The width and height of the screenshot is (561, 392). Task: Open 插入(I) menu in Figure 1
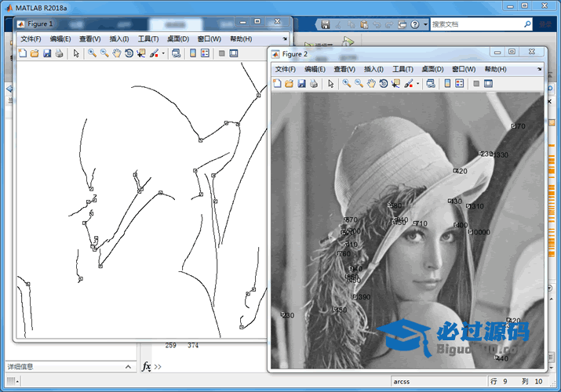pos(119,39)
